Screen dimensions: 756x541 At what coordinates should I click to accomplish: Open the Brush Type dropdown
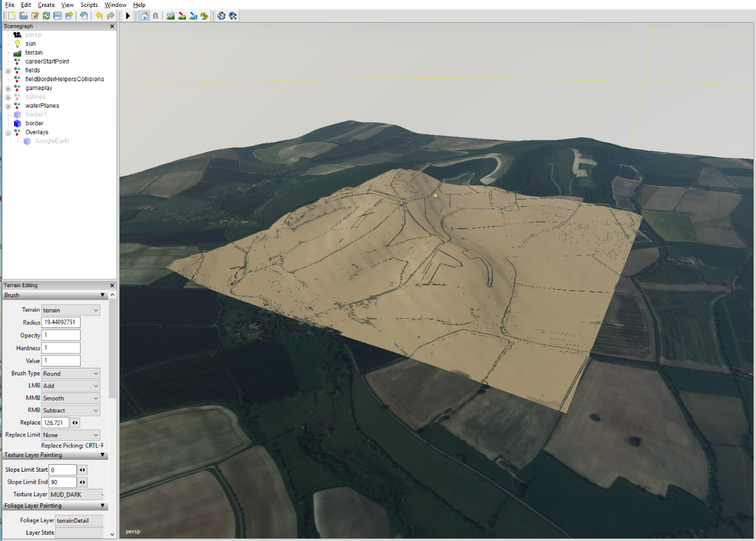point(71,373)
